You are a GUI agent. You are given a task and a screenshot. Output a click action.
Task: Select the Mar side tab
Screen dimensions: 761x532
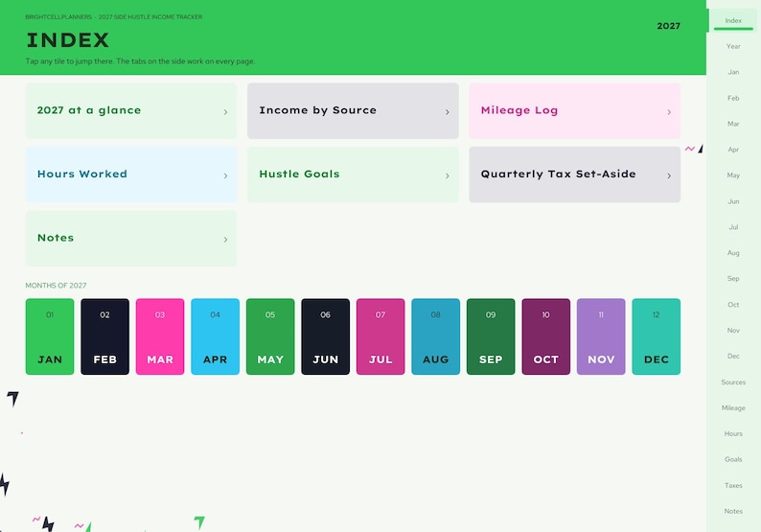tap(733, 124)
